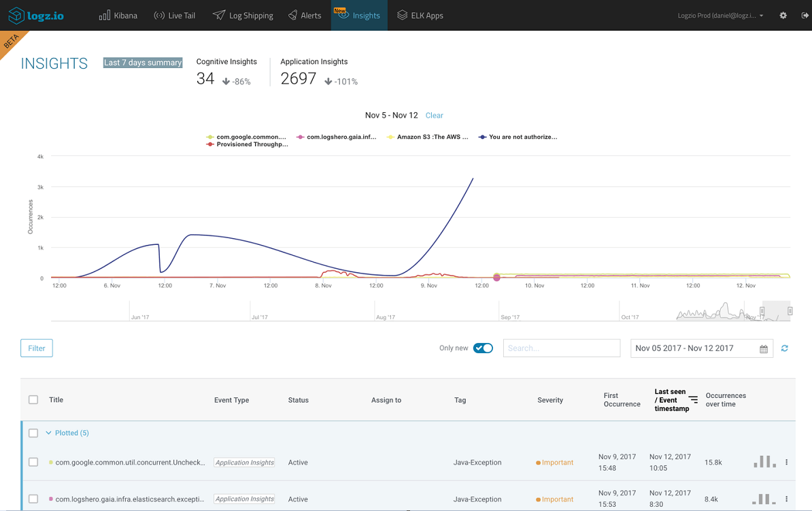The image size is (812, 511).
Task: Open the calendar icon in date field
Action: 764,349
